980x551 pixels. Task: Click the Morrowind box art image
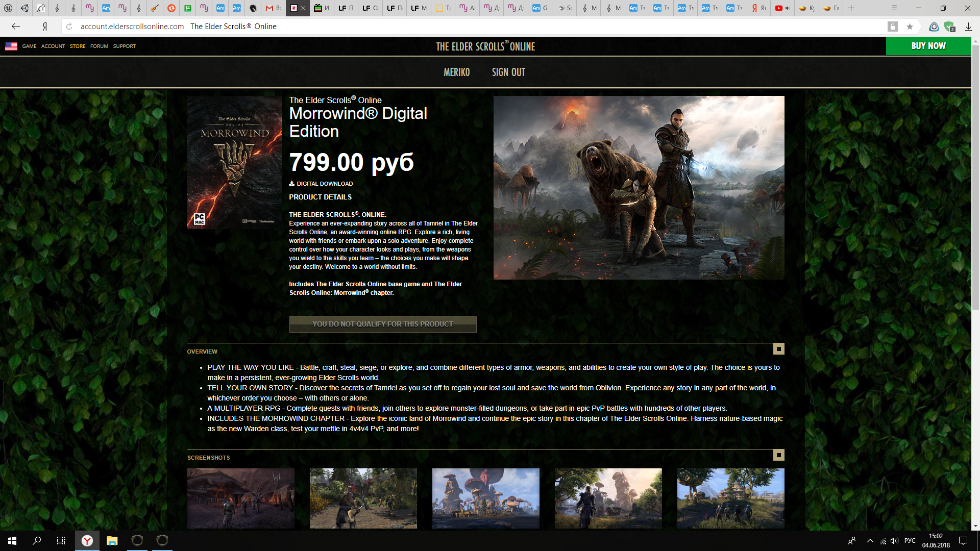pos(234,162)
